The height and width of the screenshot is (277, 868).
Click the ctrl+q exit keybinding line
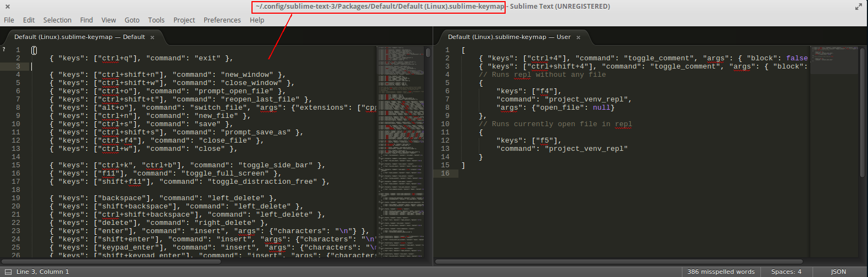point(141,58)
